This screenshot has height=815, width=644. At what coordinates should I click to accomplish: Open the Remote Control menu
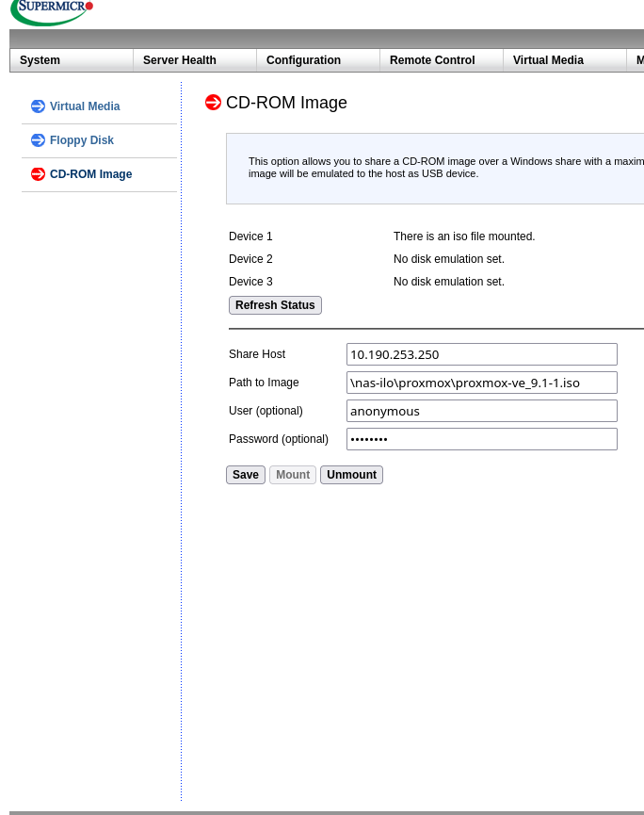tap(432, 60)
